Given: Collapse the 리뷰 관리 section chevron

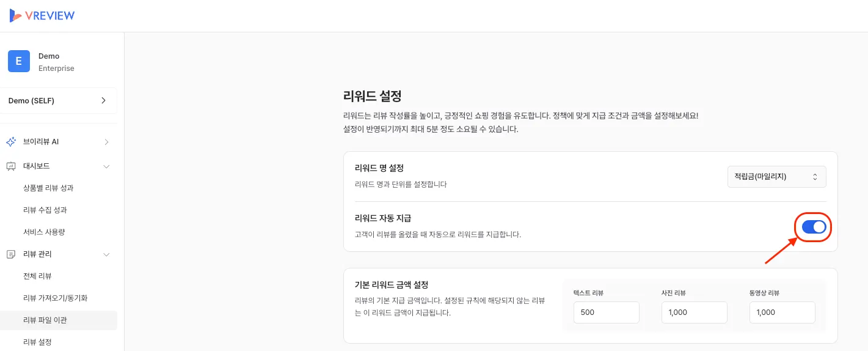Looking at the screenshot, I should (x=106, y=254).
